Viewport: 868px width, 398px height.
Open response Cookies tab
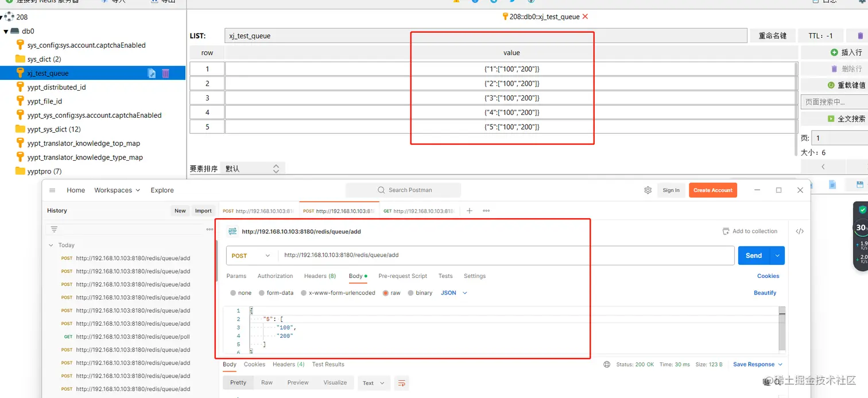pyautogui.click(x=254, y=364)
